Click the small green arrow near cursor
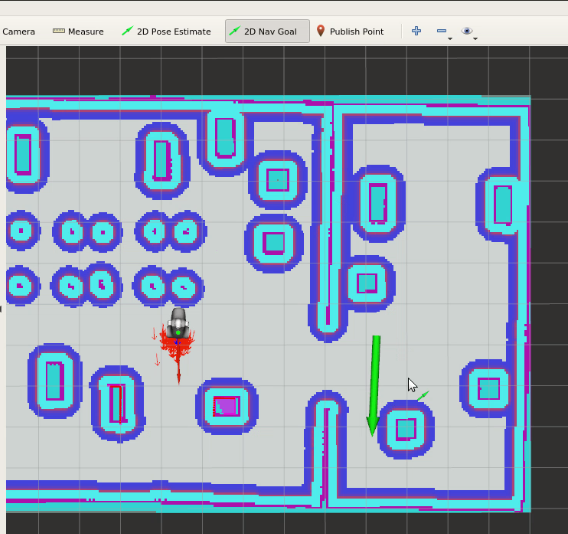 pos(423,396)
